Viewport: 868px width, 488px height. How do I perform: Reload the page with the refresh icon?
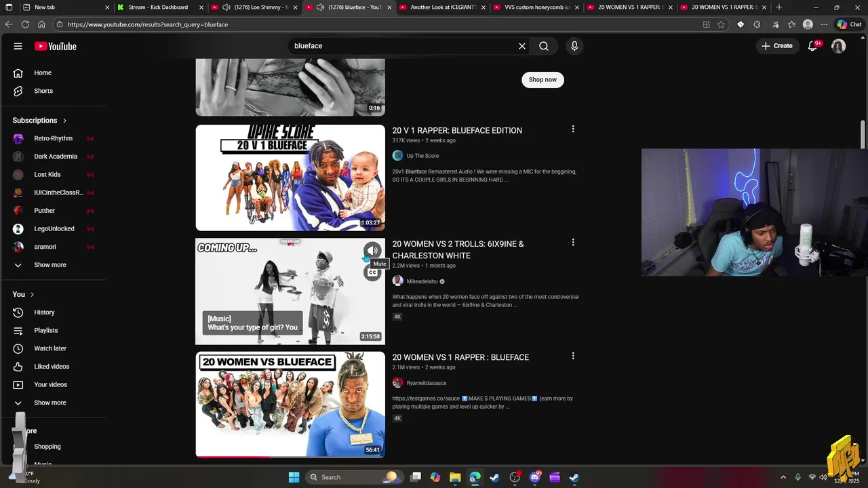25,24
